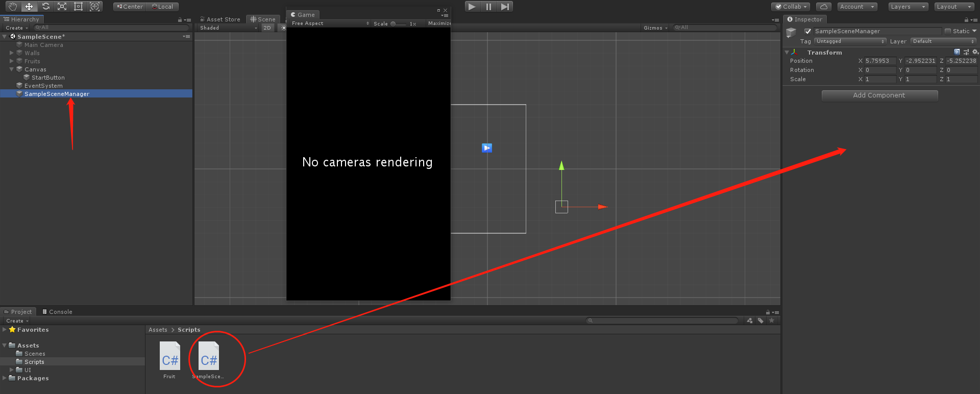Image resolution: width=980 pixels, height=394 pixels.
Task: Open Hierarchy Create menu
Action: coord(17,28)
